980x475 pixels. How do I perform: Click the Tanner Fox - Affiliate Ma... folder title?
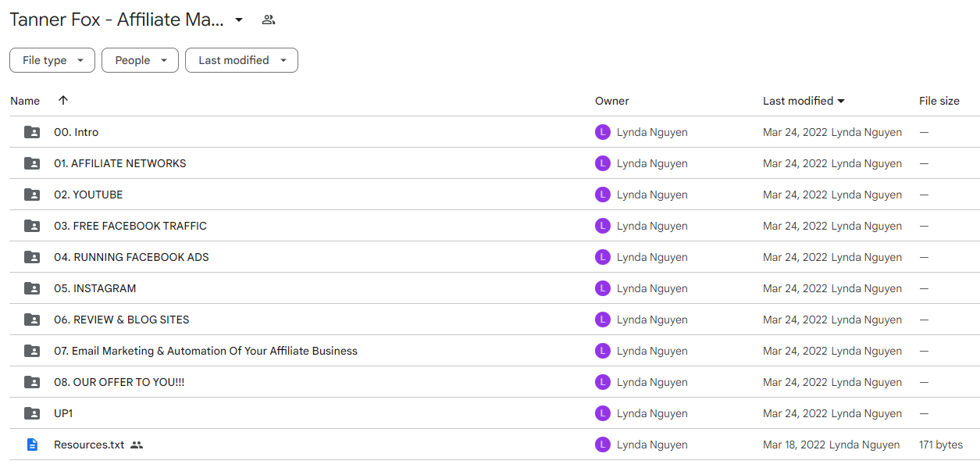117,20
